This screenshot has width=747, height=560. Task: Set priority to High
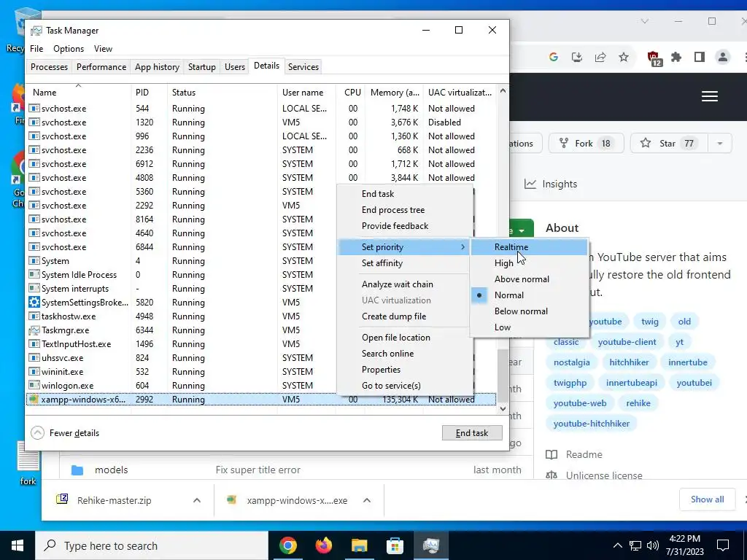pos(530,262)
